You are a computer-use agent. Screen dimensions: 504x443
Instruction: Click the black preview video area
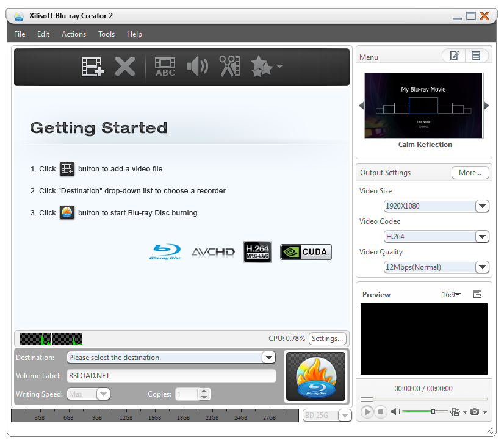(x=424, y=339)
